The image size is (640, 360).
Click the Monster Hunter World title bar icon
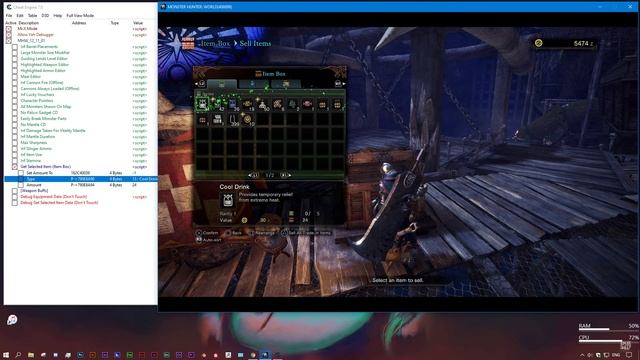(x=163, y=7)
